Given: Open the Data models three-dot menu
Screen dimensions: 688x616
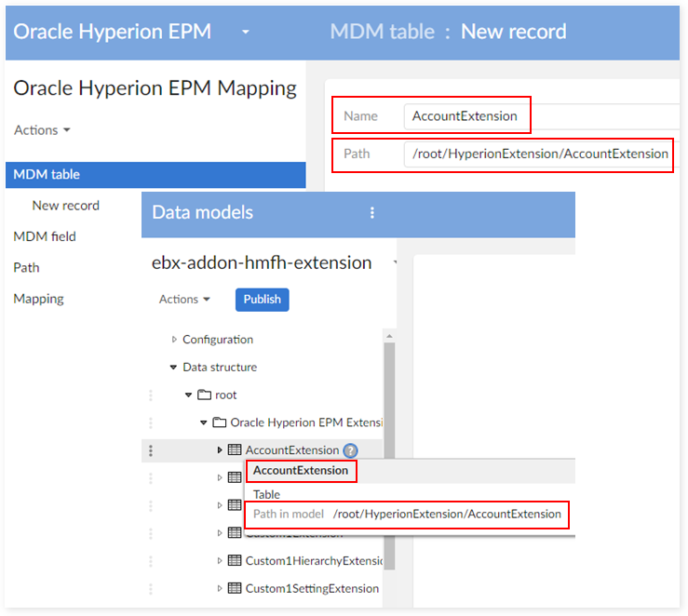Looking at the screenshot, I should pos(372,213).
